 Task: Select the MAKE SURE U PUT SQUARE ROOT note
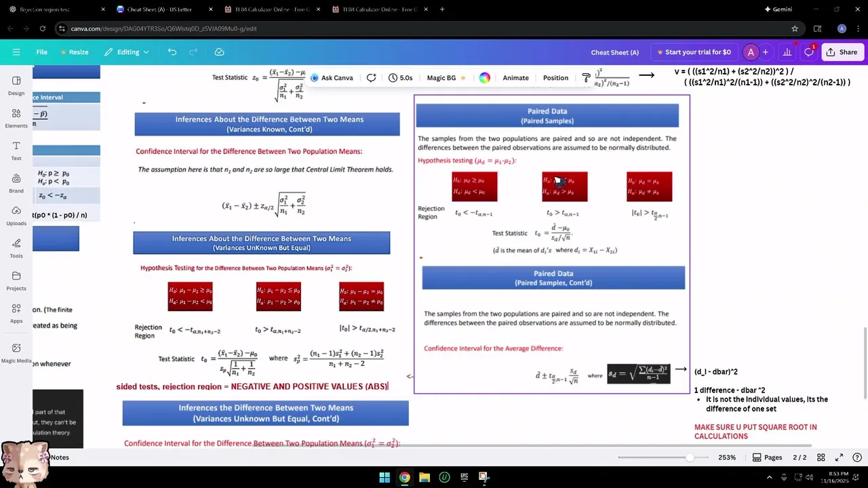click(755, 432)
